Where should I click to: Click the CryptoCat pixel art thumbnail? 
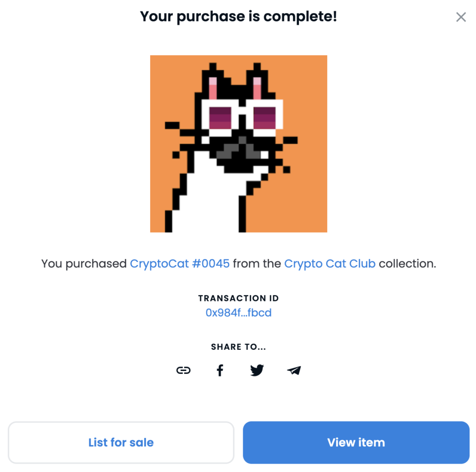coord(238,144)
